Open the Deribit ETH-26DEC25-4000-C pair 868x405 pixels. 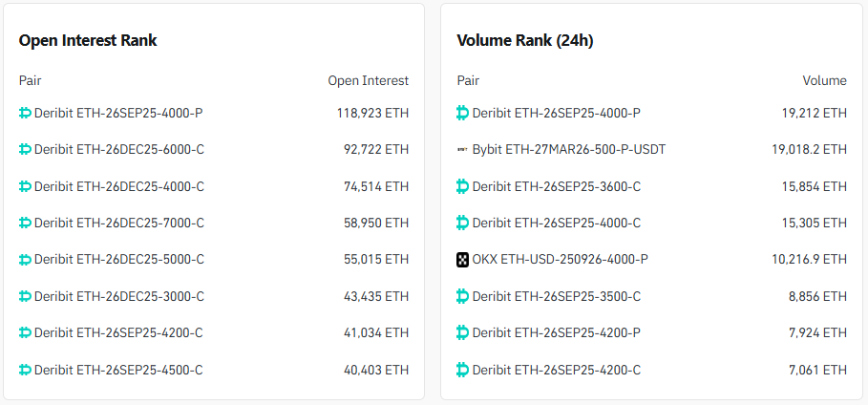[x=119, y=186]
